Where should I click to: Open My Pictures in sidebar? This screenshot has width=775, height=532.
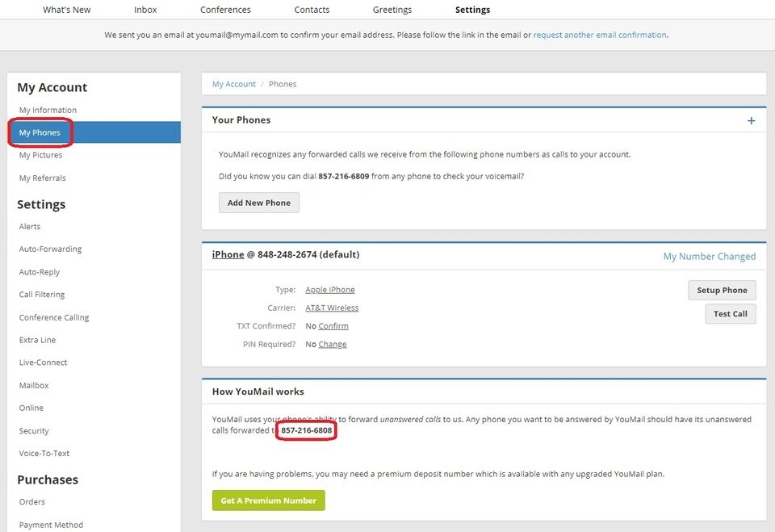pos(40,155)
